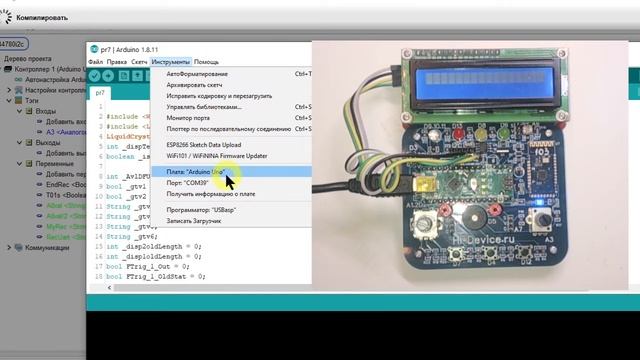Select Получить информацию о плате
This screenshot has height=360, width=640.
click(x=231, y=194)
